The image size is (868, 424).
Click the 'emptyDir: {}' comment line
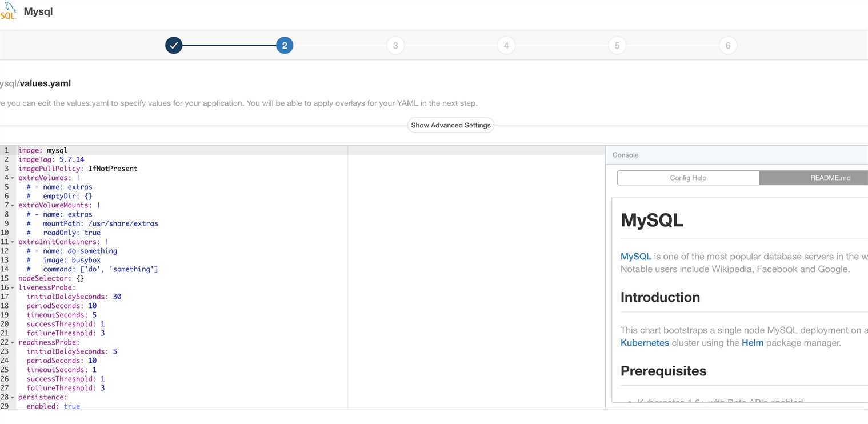(x=59, y=196)
